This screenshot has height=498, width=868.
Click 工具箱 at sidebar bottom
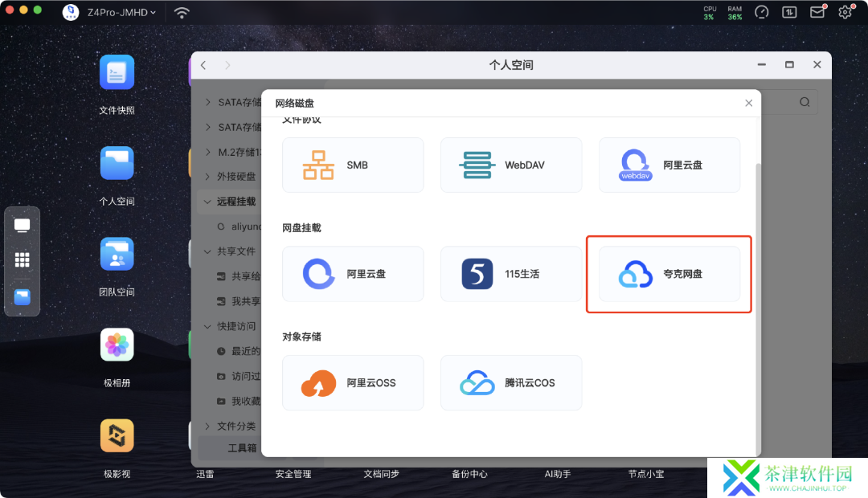[242, 447]
